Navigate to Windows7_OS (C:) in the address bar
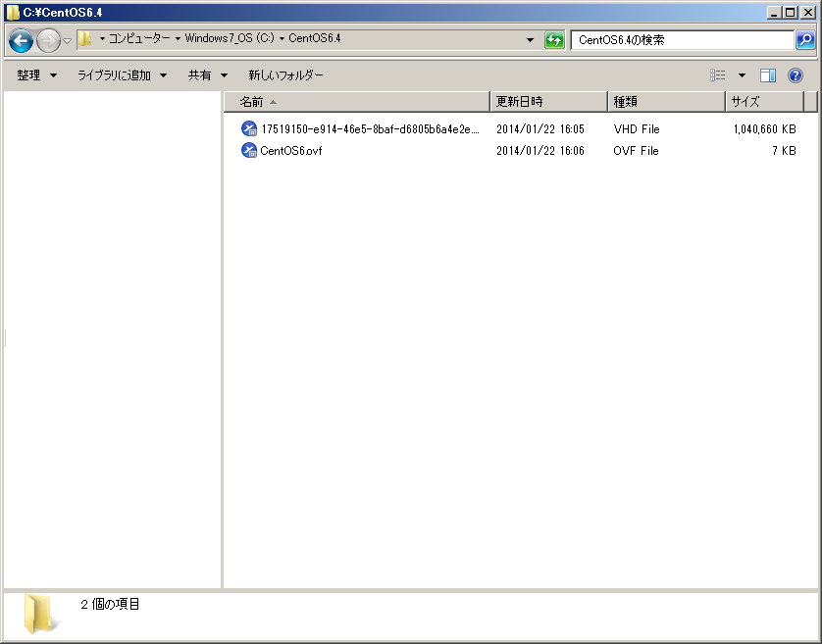This screenshot has height=644, width=822. 230,38
